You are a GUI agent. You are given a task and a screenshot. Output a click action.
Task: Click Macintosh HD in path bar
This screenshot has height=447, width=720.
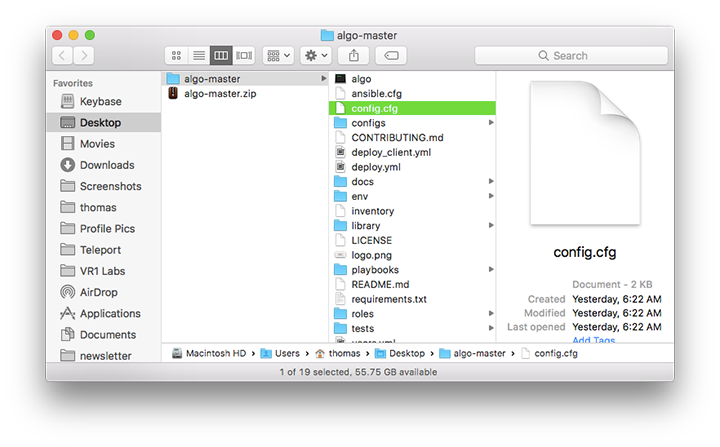click(x=209, y=353)
